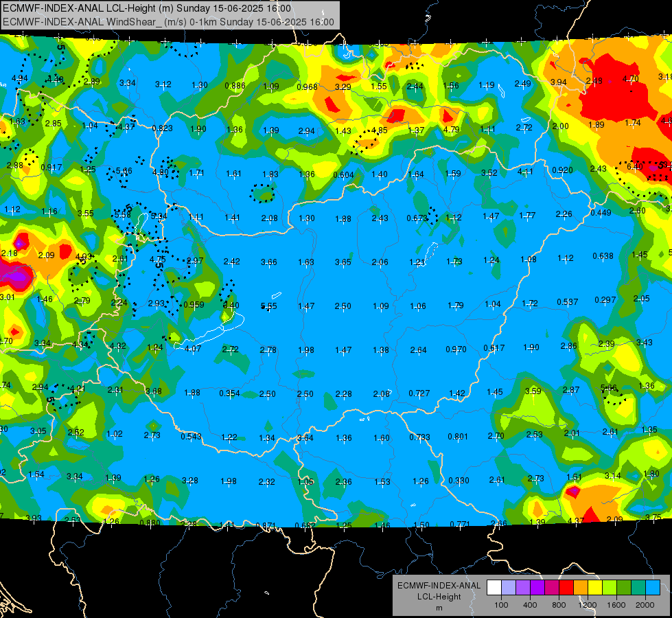
Task: Click the wind shear value 0.920
Action: [x=562, y=170]
